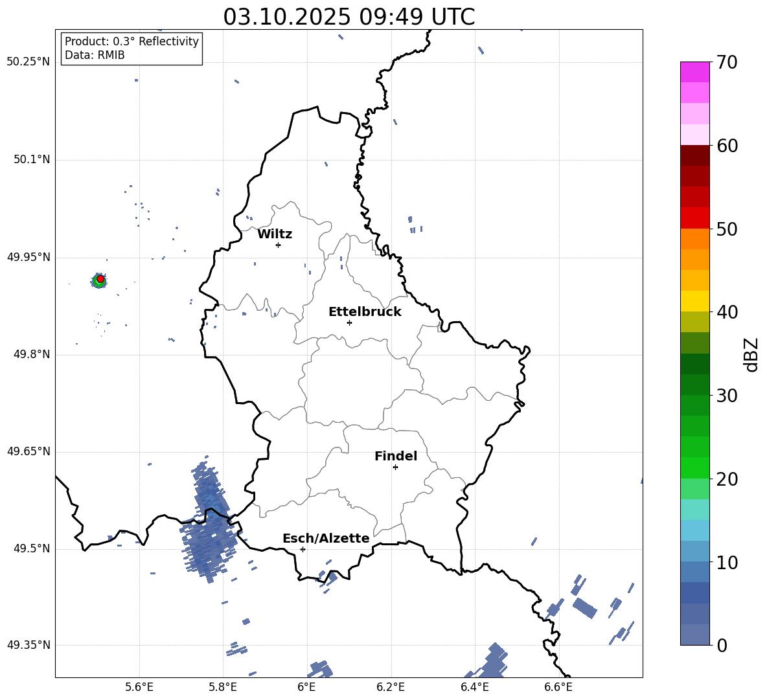Image resolution: width=767 pixels, height=700 pixels.
Task: Click the yellow colorbar segment above 40
Action: click(694, 301)
